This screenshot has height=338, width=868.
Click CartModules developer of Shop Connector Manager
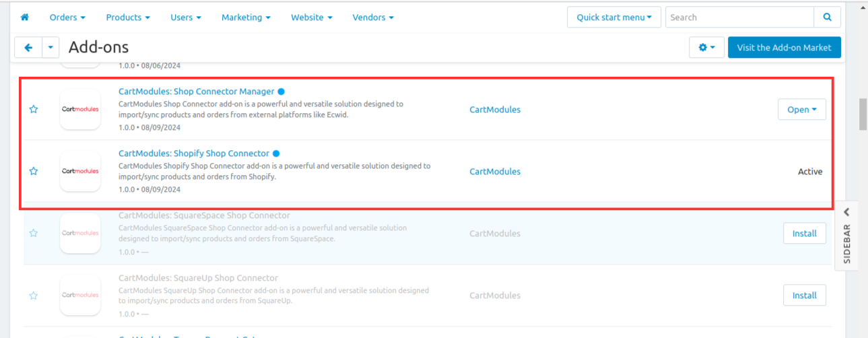coord(495,109)
